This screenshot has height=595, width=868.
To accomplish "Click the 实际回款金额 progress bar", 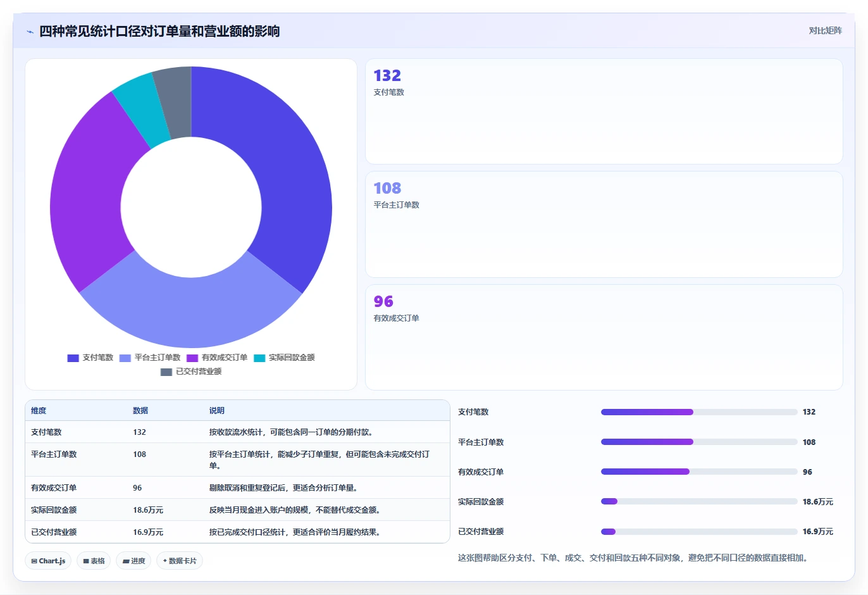I will [699, 501].
